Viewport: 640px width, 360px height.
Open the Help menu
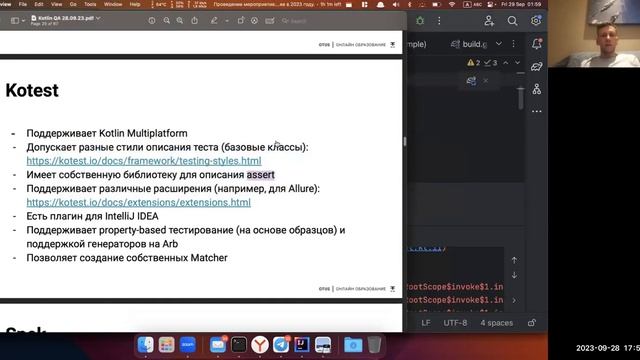135,4
